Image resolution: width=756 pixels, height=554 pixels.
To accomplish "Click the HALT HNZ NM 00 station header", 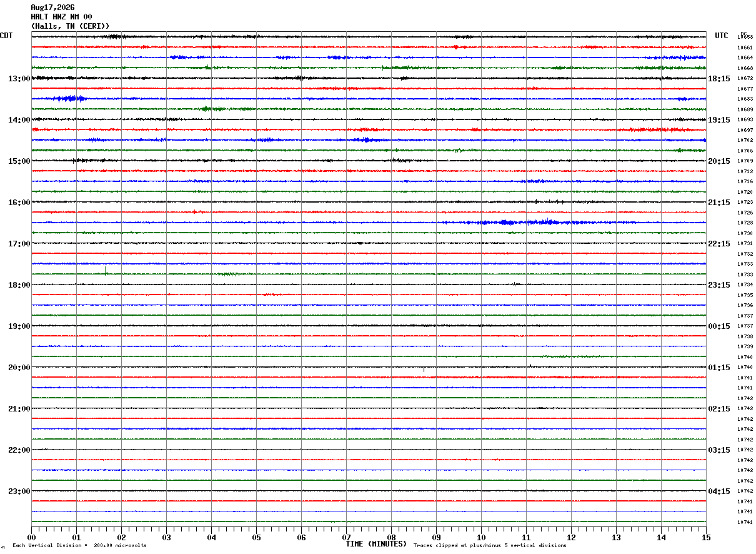I will pyautogui.click(x=61, y=17).
